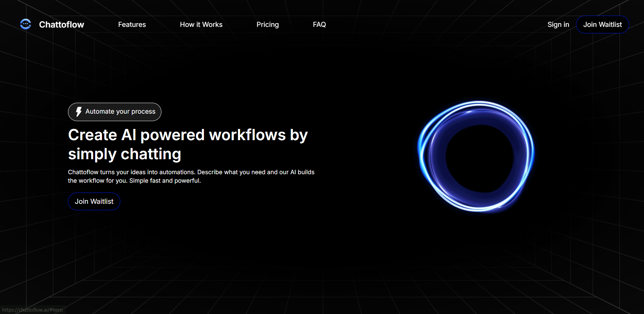Click the Chattoflow logo icon

point(25,24)
